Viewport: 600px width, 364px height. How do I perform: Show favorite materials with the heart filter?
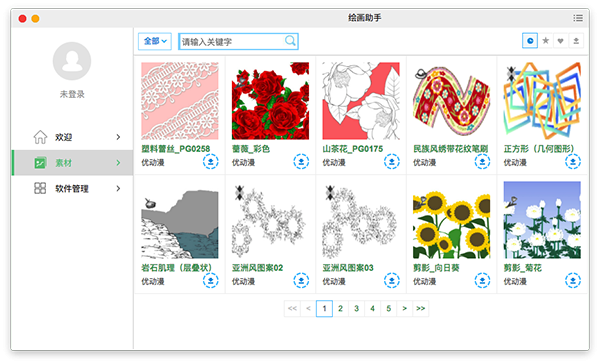tap(561, 41)
